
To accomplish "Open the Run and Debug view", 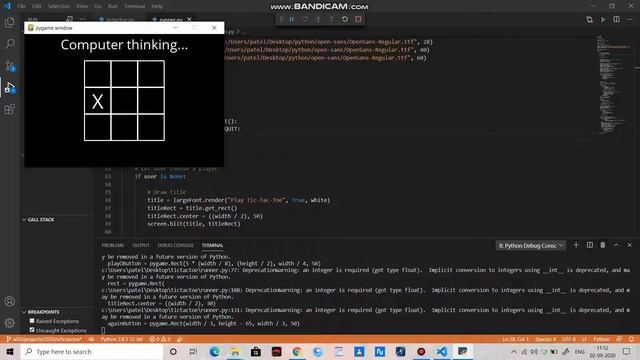I will [x=9, y=87].
